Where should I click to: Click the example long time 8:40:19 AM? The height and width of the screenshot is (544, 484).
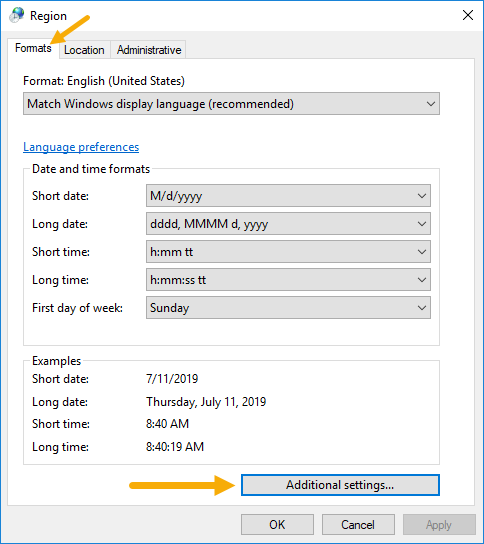[175, 447]
